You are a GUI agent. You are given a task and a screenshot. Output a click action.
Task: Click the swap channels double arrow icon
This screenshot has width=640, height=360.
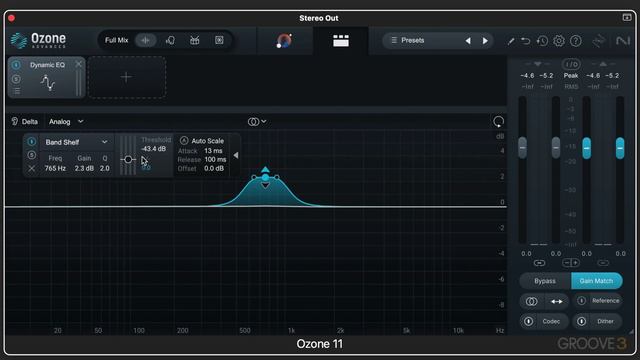pyautogui.click(x=556, y=301)
